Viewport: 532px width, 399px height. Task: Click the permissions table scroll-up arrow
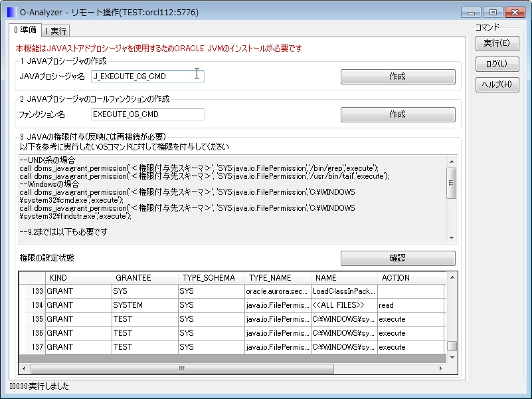[452, 277]
